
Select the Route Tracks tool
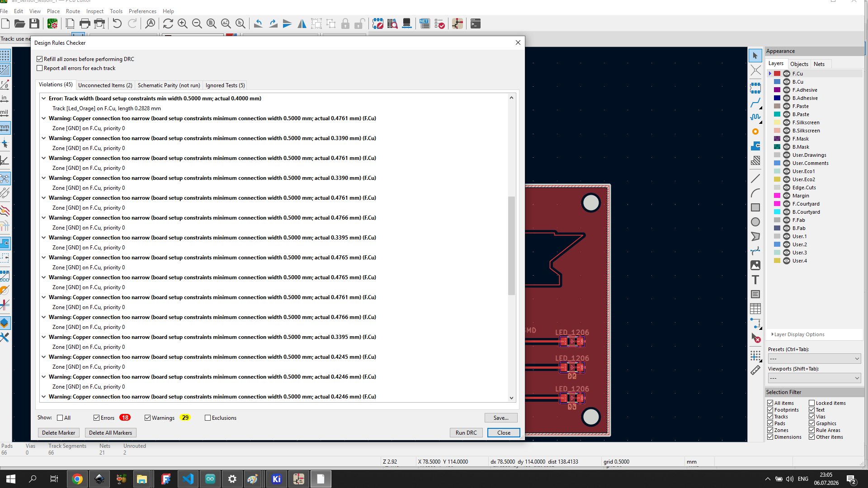755,103
